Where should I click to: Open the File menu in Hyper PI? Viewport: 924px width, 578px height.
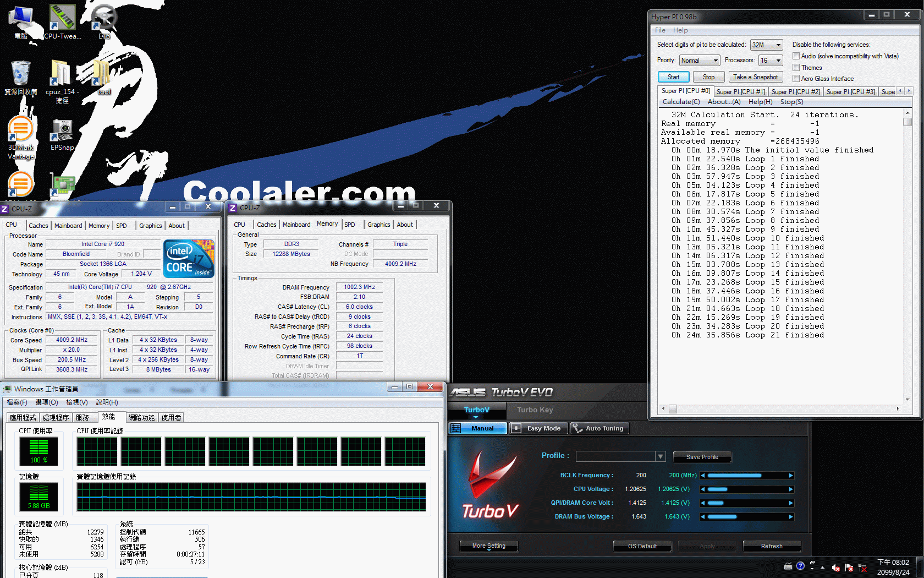[660, 30]
